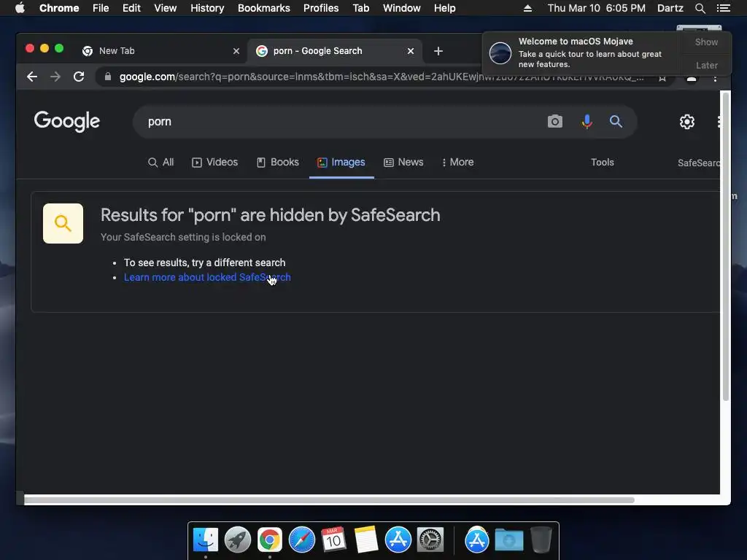Click the browser forward arrow
The width and height of the screenshot is (747, 560).
pyautogui.click(x=55, y=77)
